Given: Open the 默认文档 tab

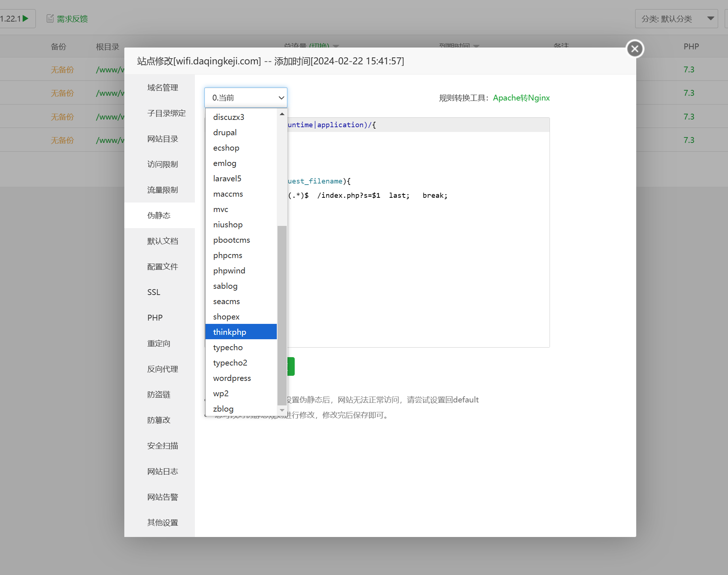Looking at the screenshot, I should click(x=162, y=241).
